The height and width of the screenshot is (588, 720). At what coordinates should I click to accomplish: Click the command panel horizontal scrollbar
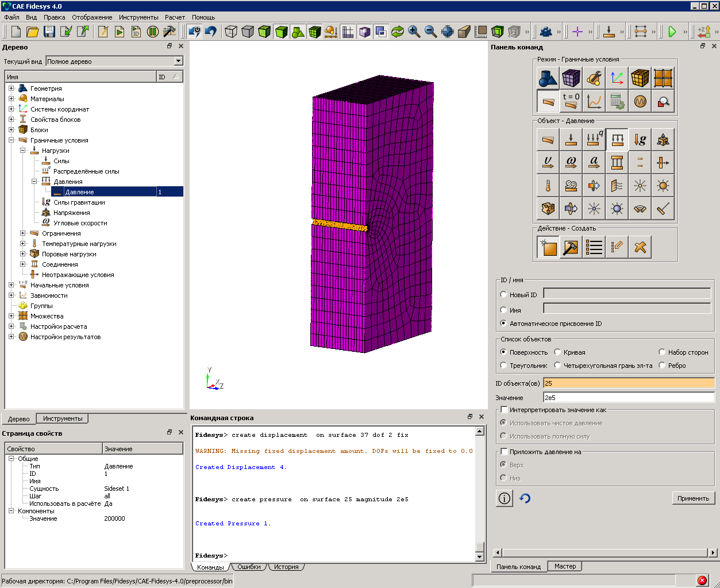[x=606, y=553]
